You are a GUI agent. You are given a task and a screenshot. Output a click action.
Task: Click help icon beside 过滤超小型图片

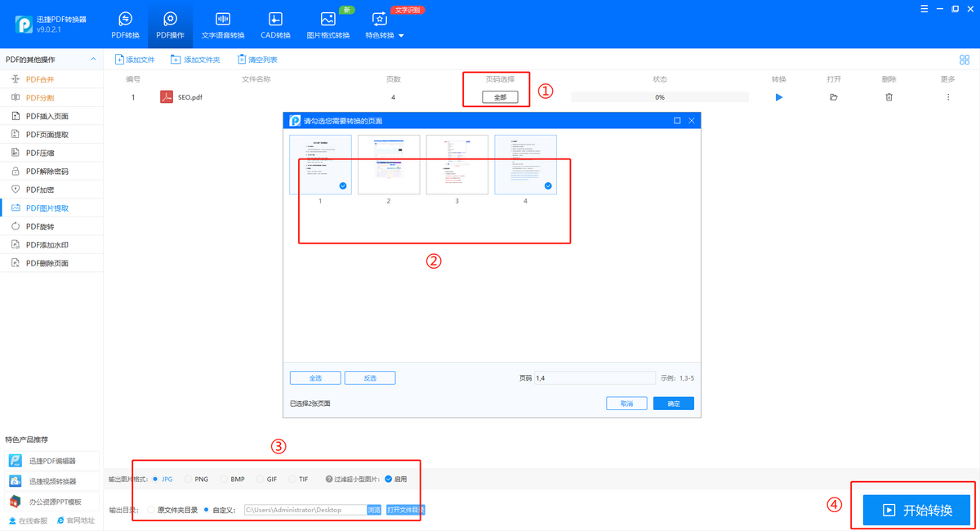(x=329, y=479)
